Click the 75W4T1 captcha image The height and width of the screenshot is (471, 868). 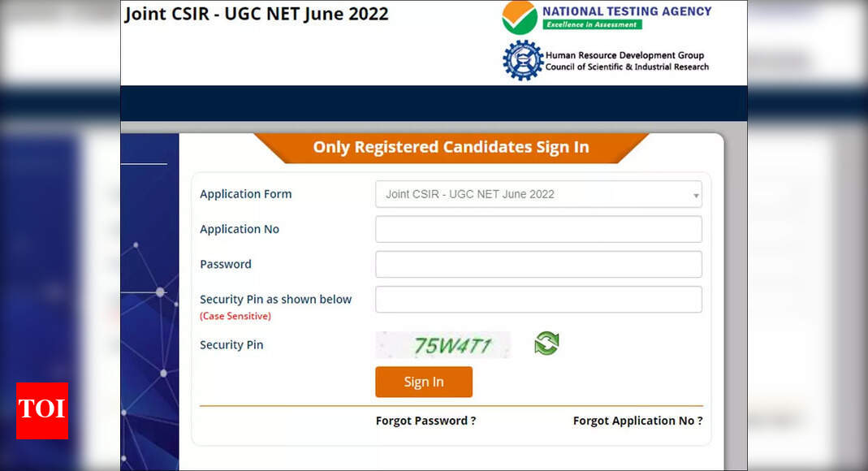[x=443, y=345]
